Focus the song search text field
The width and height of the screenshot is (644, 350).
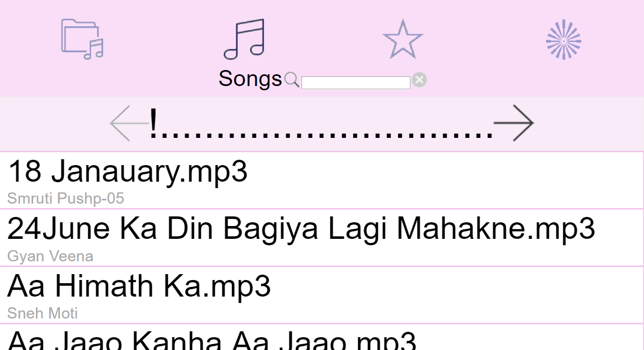pyautogui.click(x=356, y=82)
